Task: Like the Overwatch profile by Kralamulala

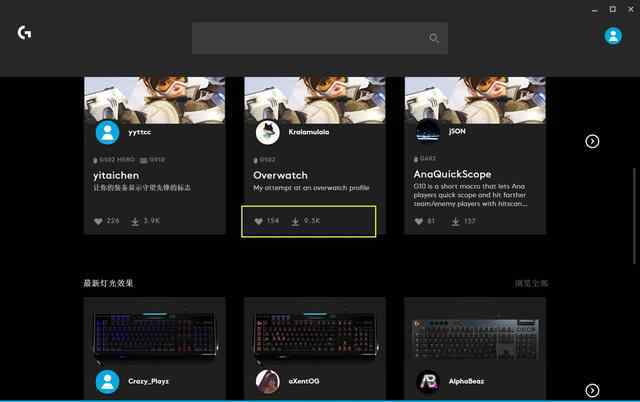Action: pos(258,222)
